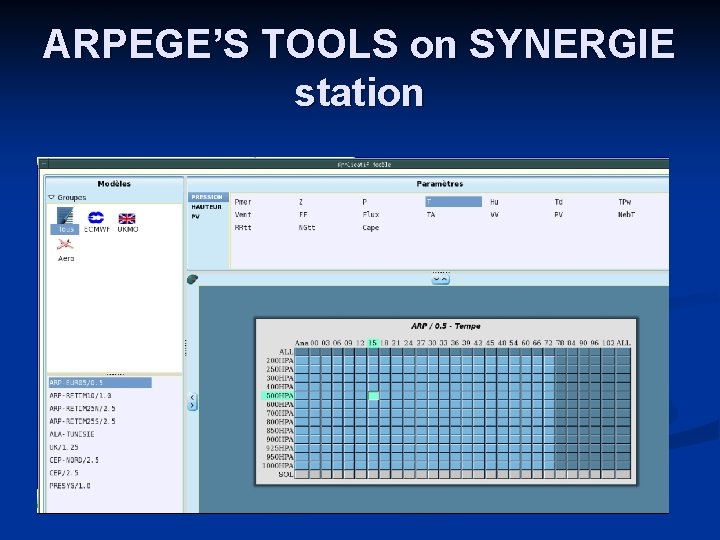This screenshot has width=720, height=540.
Task: Select the 800HPA level row label
Action: click(x=280, y=422)
